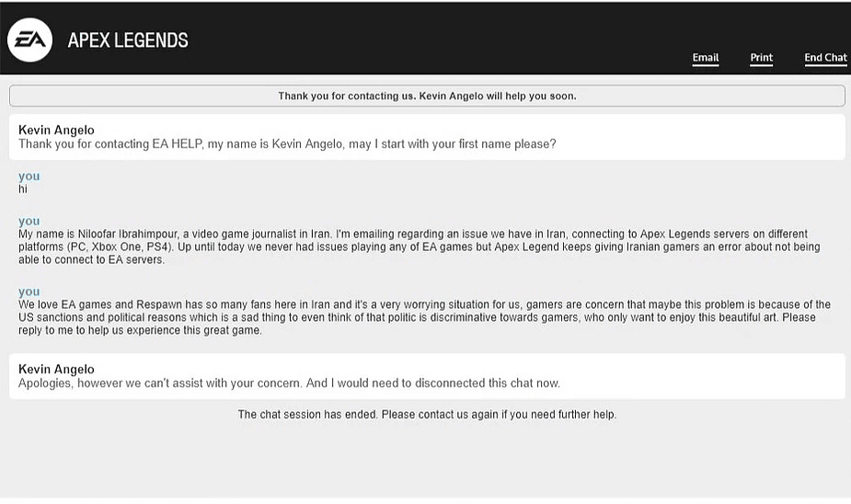Click the 'Thank you for contacting us' banner

pyautogui.click(x=427, y=96)
